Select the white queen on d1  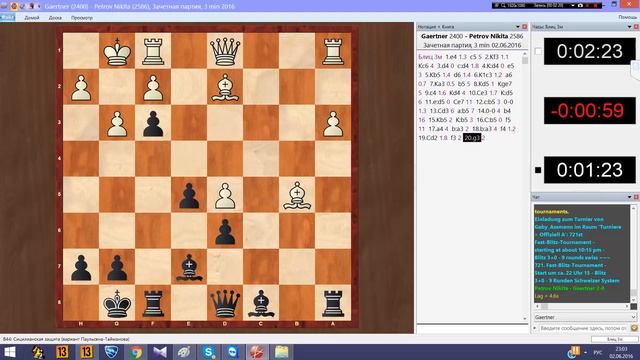[x=225, y=51]
